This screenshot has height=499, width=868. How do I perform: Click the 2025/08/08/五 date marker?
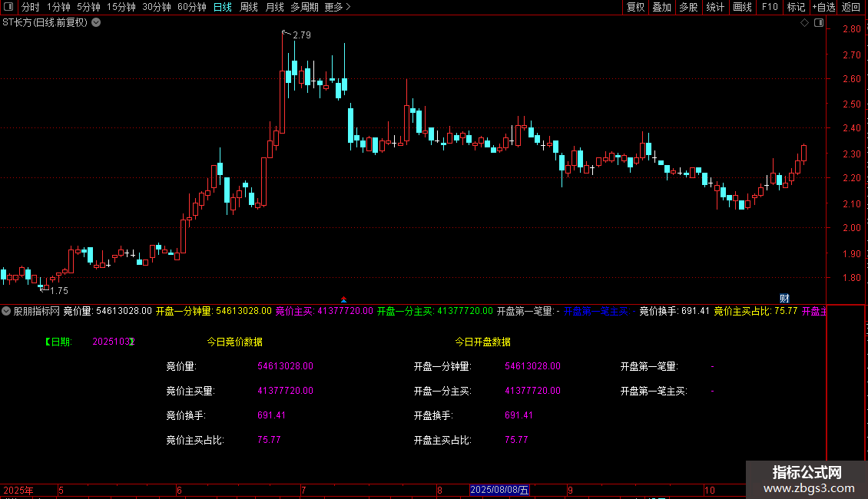click(x=499, y=490)
